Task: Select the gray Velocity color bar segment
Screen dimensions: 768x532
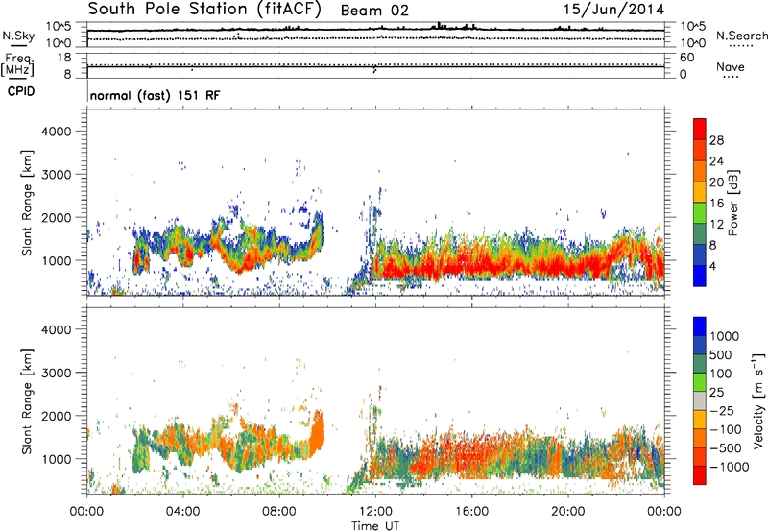Action: tap(700, 401)
